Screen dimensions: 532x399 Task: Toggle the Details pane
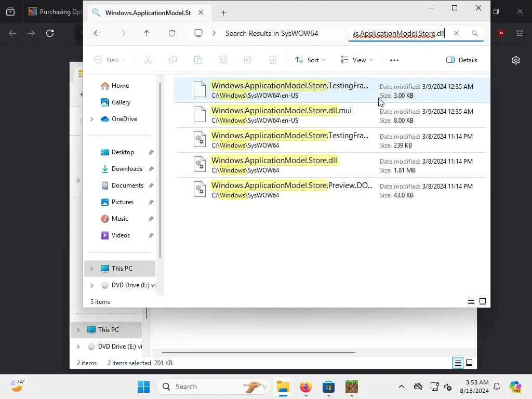(x=462, y=60)
